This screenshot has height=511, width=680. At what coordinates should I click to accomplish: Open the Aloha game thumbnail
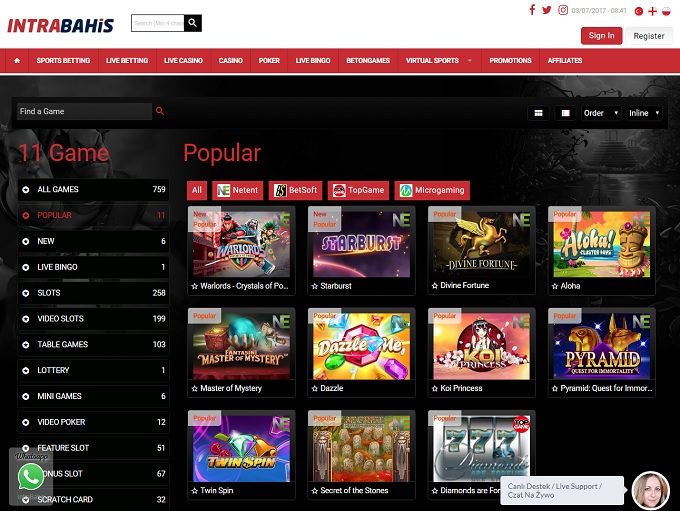602,243
